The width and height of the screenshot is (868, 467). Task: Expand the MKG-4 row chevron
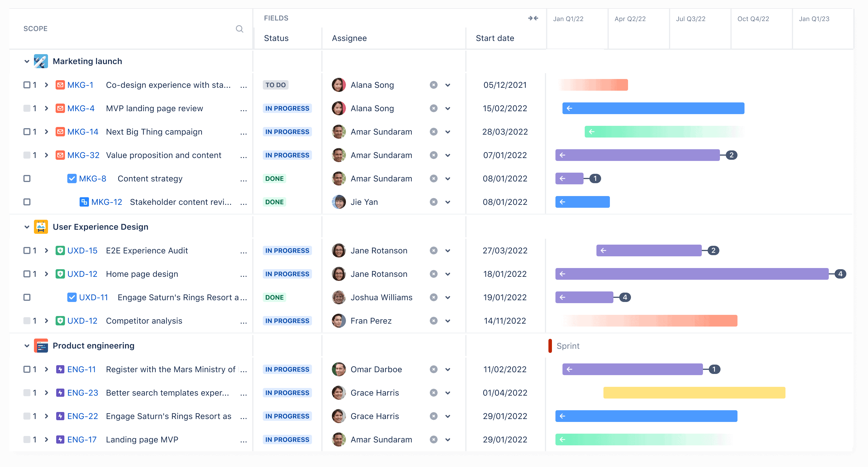tap(46, 108)
